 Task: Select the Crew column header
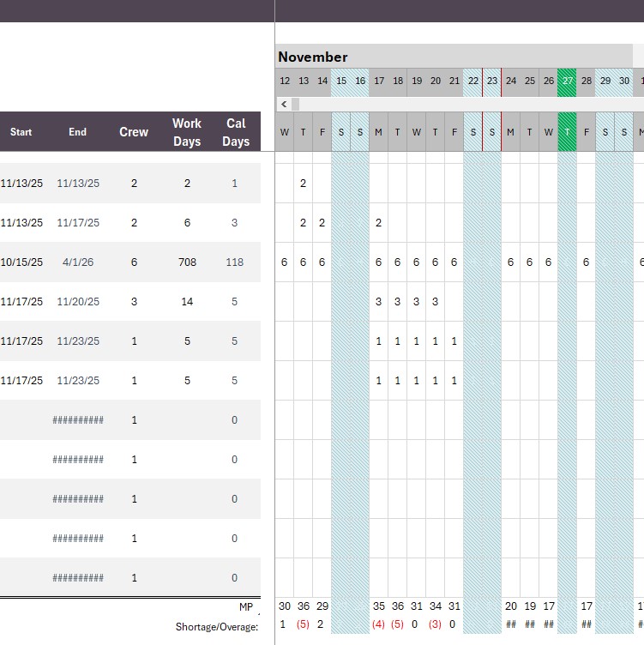pyautogui.click(x=134, y=132)
